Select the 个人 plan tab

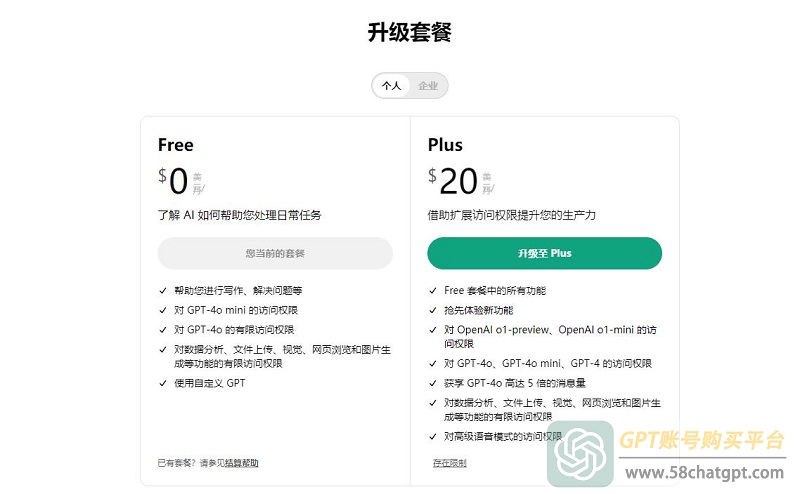pos(391,86)
